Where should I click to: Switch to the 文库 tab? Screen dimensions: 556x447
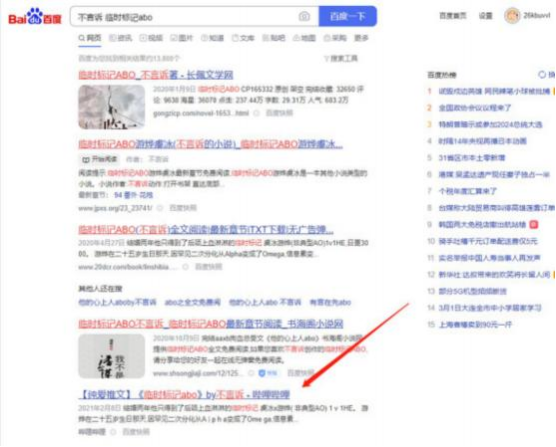243,38
